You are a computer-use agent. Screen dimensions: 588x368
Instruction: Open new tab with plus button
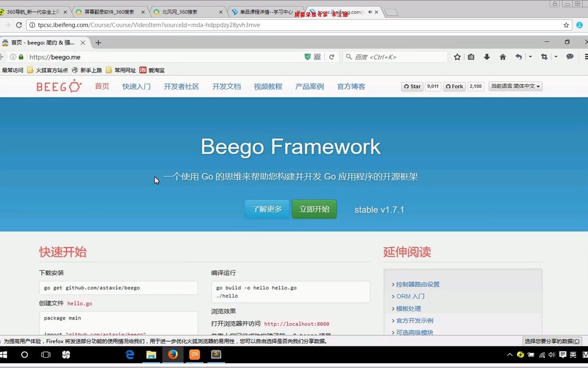(x=98, y=42)
